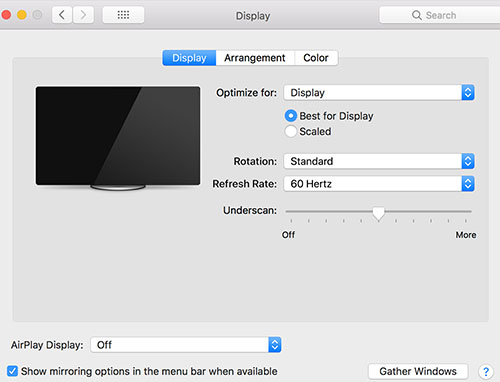Select the Best for Display radio button
The width and height of the screenshot is (500, 382).
[291, 116]
